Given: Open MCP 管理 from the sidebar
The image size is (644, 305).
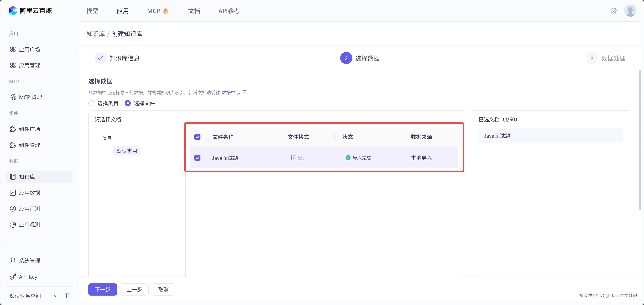Looking at the screenshot, I should [30, 97].
